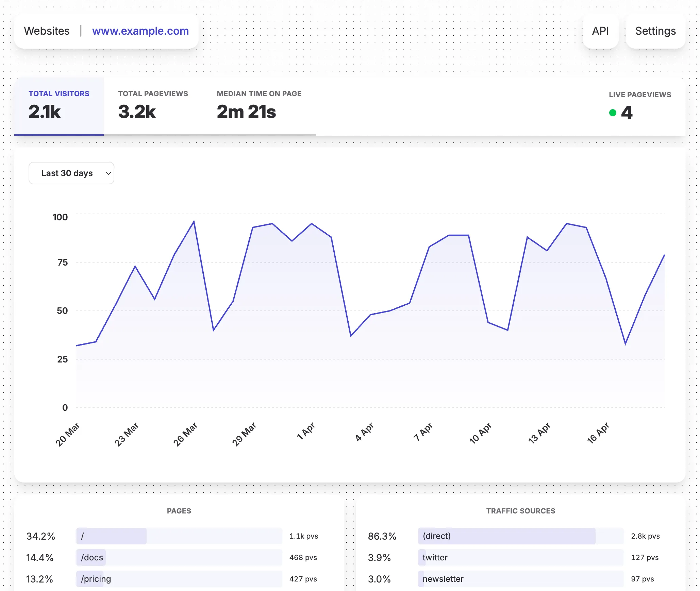The image size is (700, 591).
Task: Open the Websites link
Action: pos(47,31)
